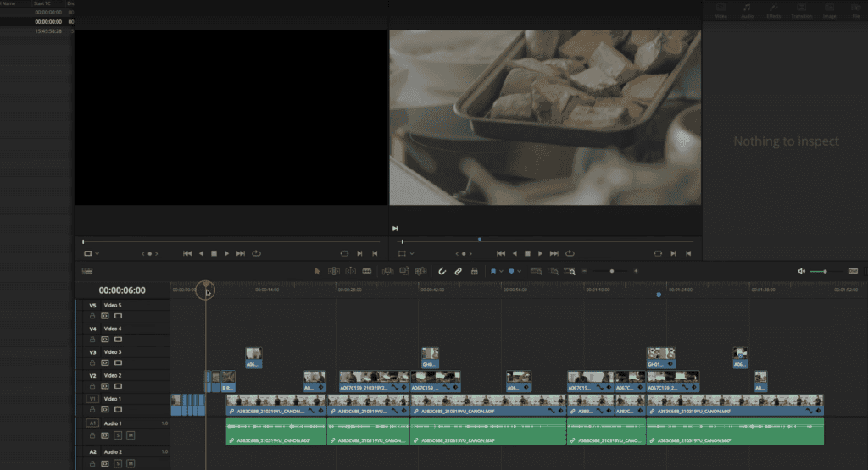Mute audio with the speaker icon

(x=801, y=271)
